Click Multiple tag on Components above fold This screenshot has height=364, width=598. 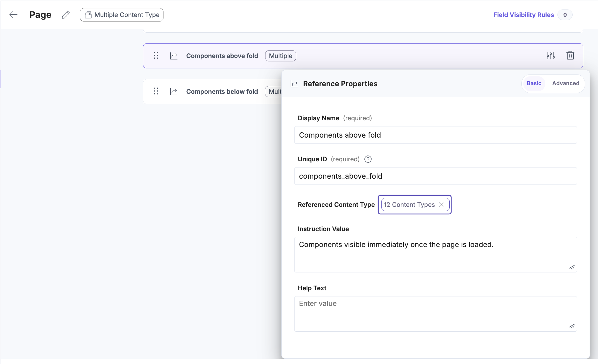pyautogui.click(x=281, y=56)
